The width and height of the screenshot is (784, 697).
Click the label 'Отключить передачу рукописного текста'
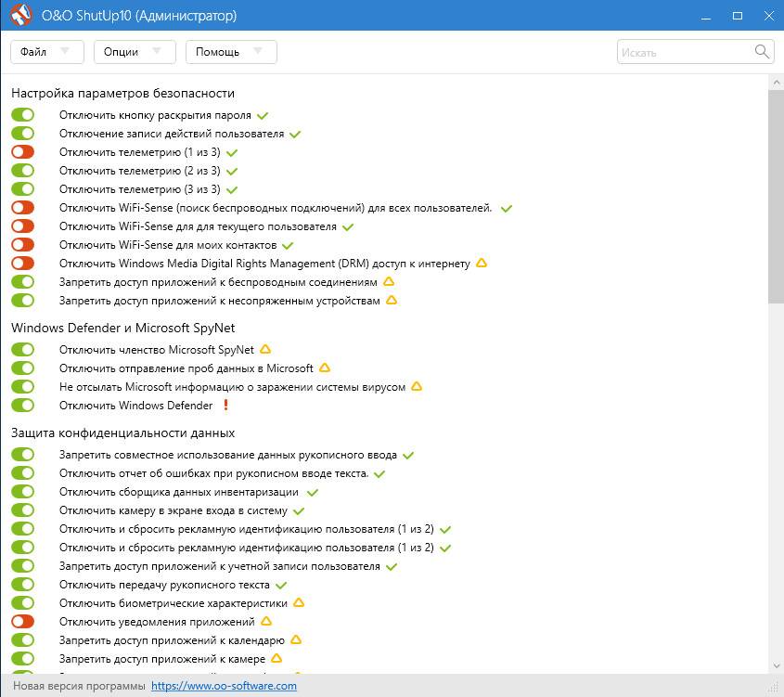tap(164, 585)
